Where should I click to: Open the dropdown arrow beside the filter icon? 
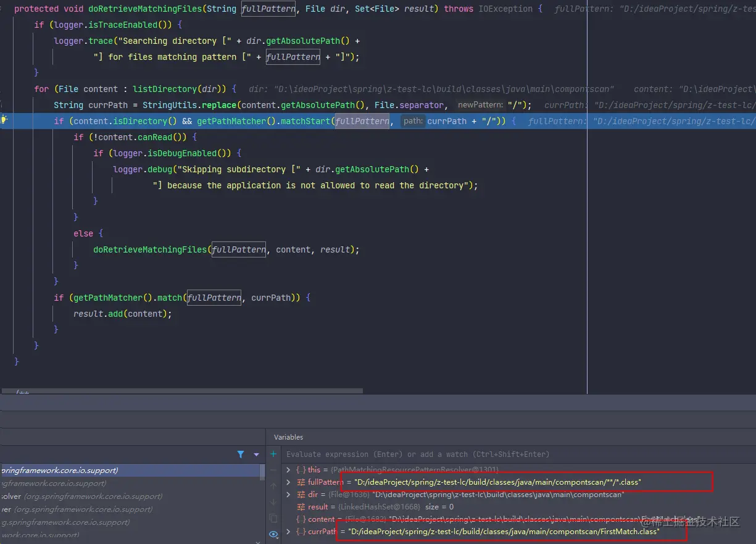(x=256, y=454)
